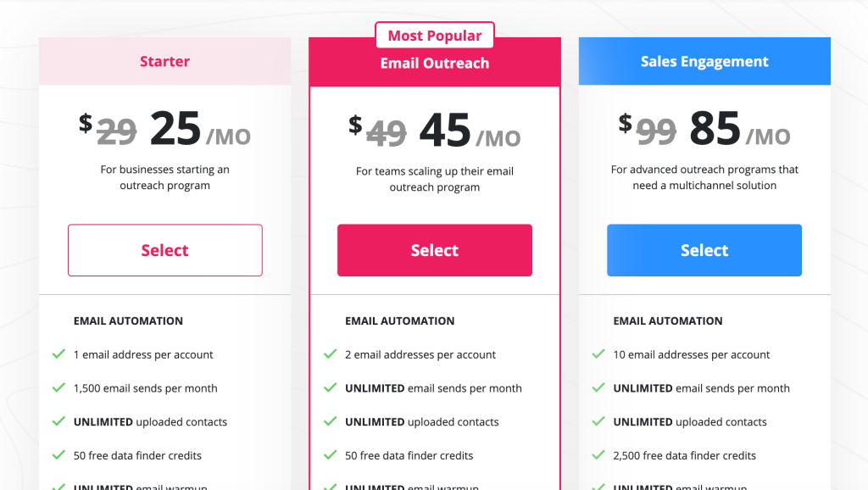Click the checkmark beside Email Outreach UNLIMITED email sends

[331, 388]
